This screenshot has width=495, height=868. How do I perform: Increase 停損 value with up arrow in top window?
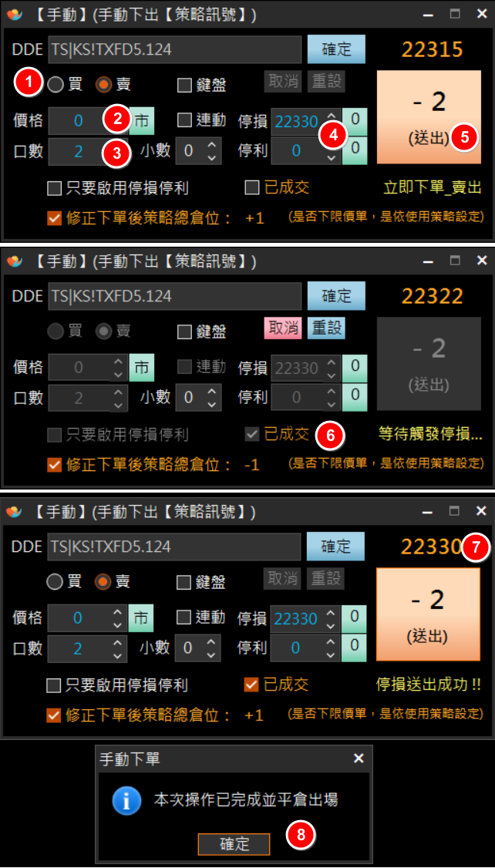pyautogui.click(x=331, y=115)
